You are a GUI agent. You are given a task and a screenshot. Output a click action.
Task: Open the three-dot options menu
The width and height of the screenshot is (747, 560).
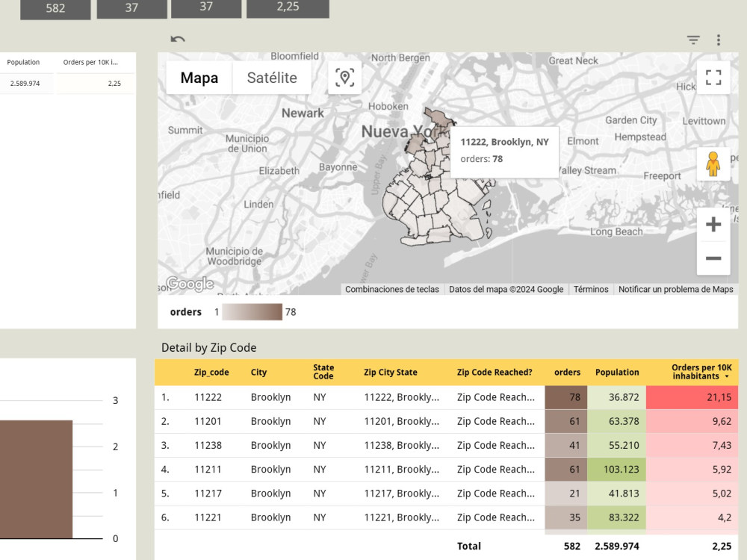718,40
